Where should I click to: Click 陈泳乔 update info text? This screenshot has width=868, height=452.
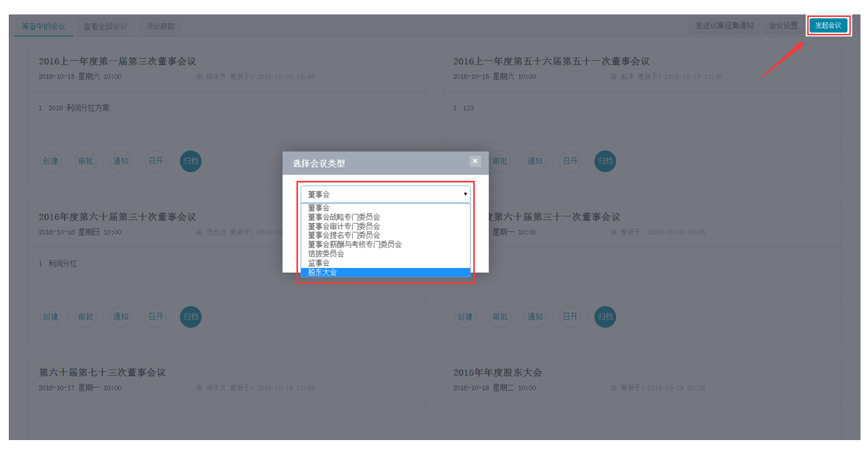pos(256,77)
